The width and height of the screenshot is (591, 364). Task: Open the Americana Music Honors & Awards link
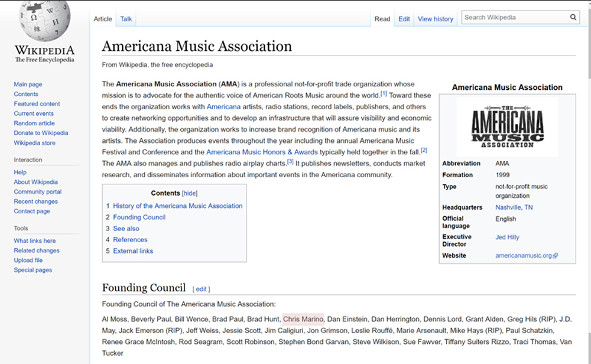pyautogui.click(x=262, y=152)
